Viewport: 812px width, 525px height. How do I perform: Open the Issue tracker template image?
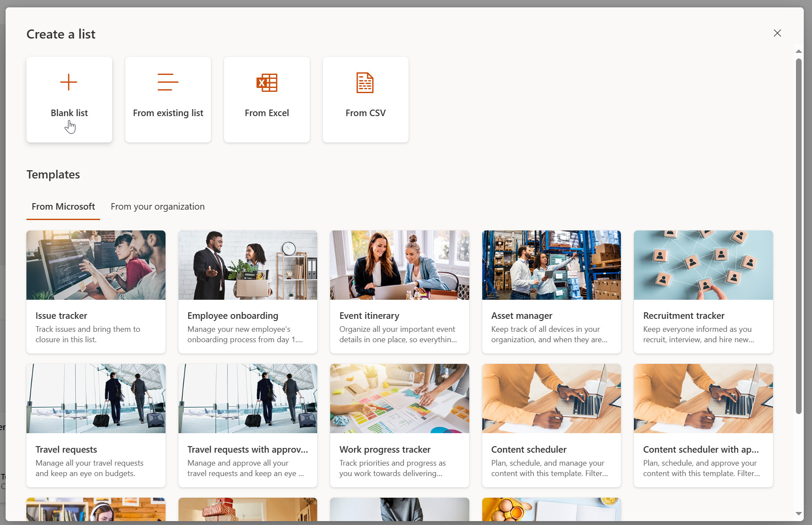click(x=96, y=265)
